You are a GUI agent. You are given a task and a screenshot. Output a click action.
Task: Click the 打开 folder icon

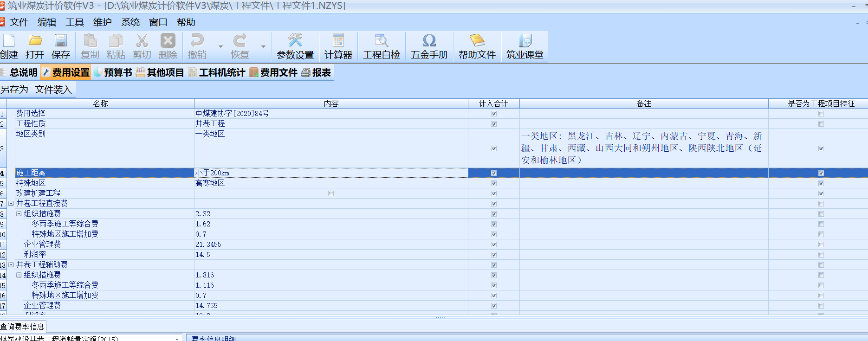pos(35,41)
